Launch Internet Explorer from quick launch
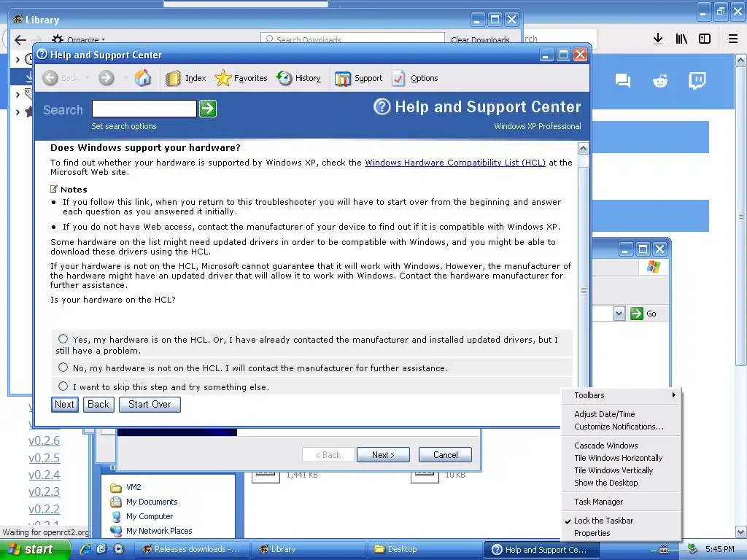 (x=86, y=549)
